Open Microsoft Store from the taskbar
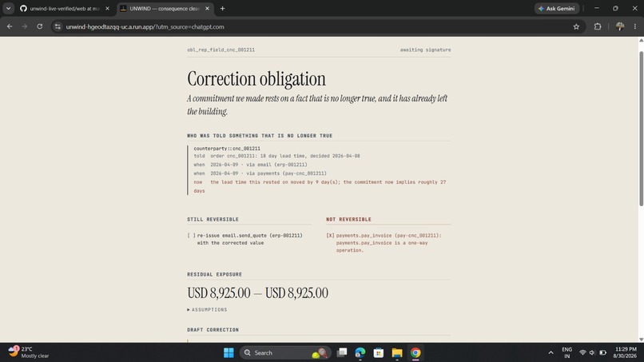The height and width of the screenshot is (362, 644). click(379, 352)
